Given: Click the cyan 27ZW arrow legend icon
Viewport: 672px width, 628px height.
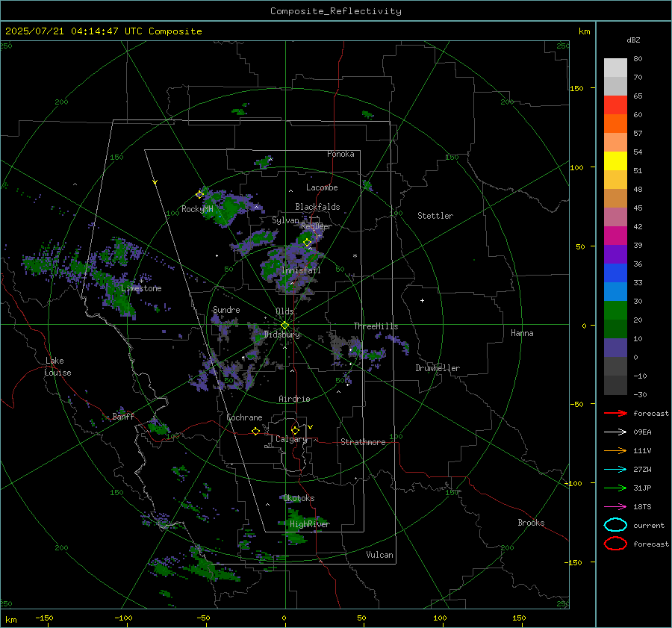Looking at the screenshot, I should coord(615,470).
